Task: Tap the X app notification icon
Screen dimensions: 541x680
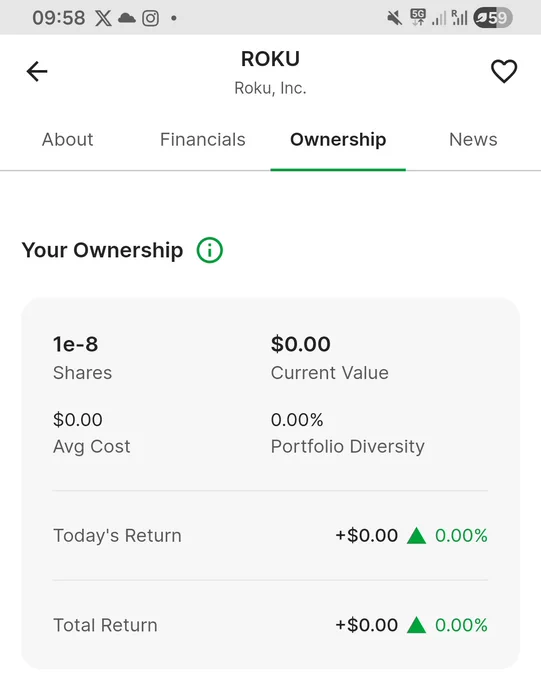Action: [103, 18]
